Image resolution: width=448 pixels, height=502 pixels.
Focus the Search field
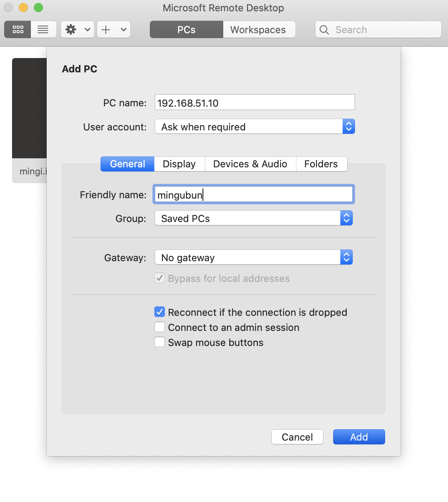[x=378, y=29]
